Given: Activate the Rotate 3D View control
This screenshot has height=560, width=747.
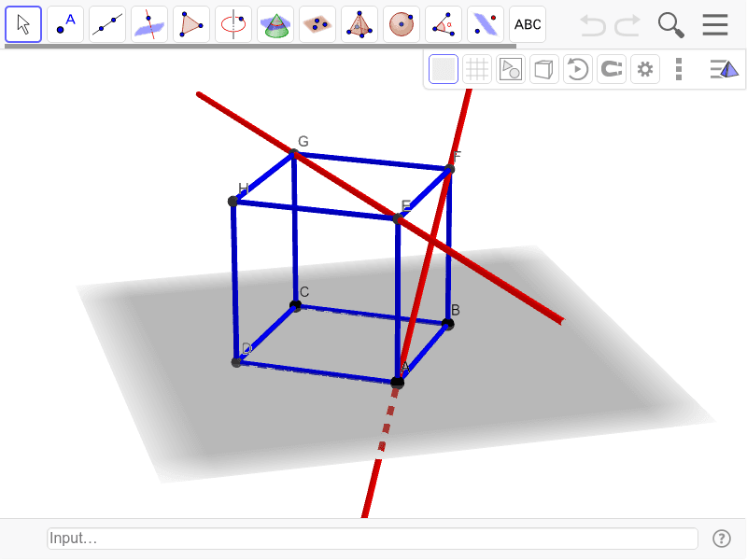Looking at the screenshot, I should point(577,68).
